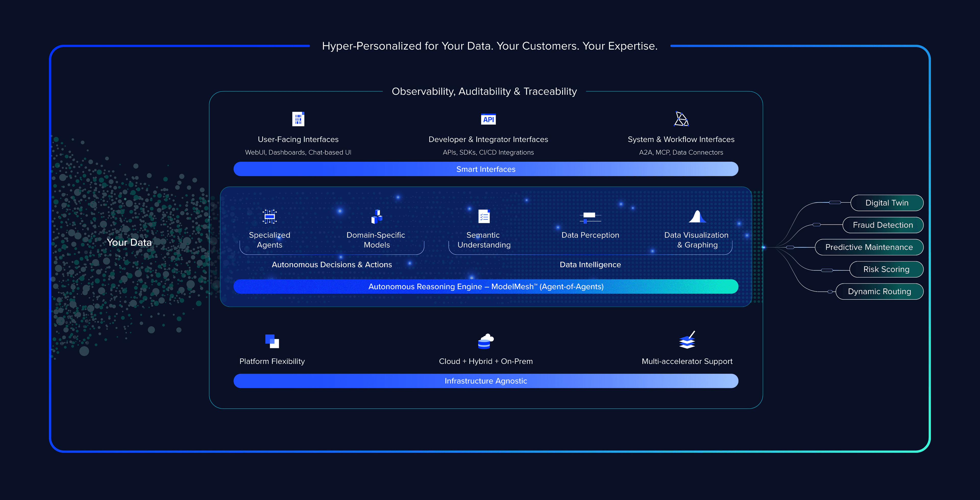This screenshot has height=500, width=980.
Task: Select the Digital Twin pill
Action: click(887, 203)
